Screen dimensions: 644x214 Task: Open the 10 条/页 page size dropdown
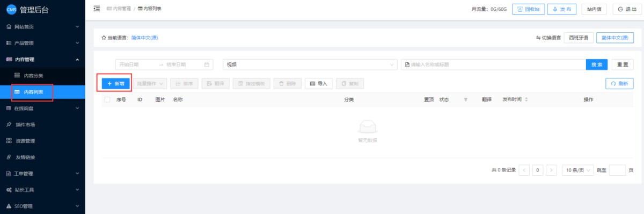click(x=577, y=170)
